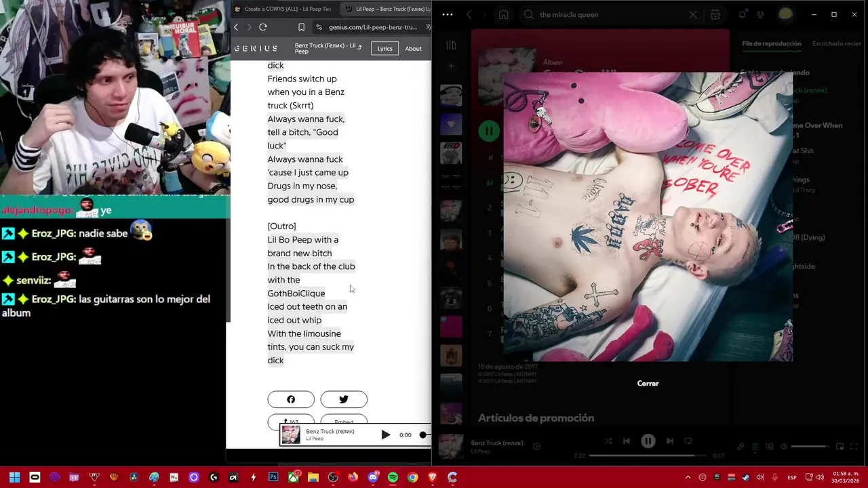Open the Spotify user profile avatar menu

tap(785, 14)
